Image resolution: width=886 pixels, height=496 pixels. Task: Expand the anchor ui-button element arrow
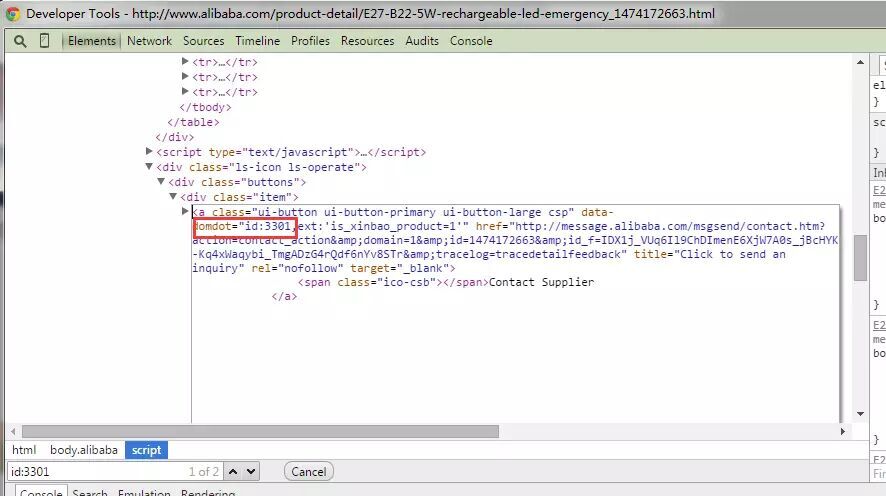[x=185, y=212]
